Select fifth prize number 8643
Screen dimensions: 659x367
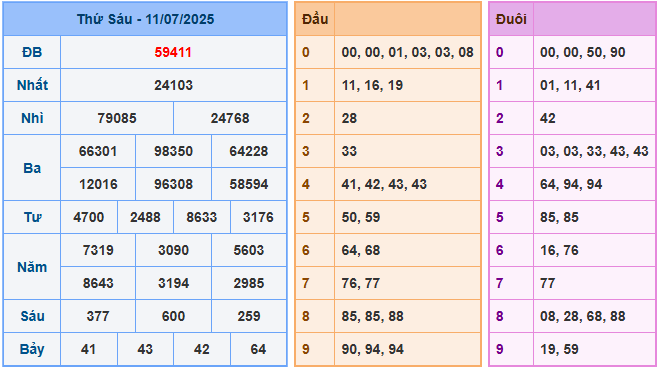click(x=98, y=283)
